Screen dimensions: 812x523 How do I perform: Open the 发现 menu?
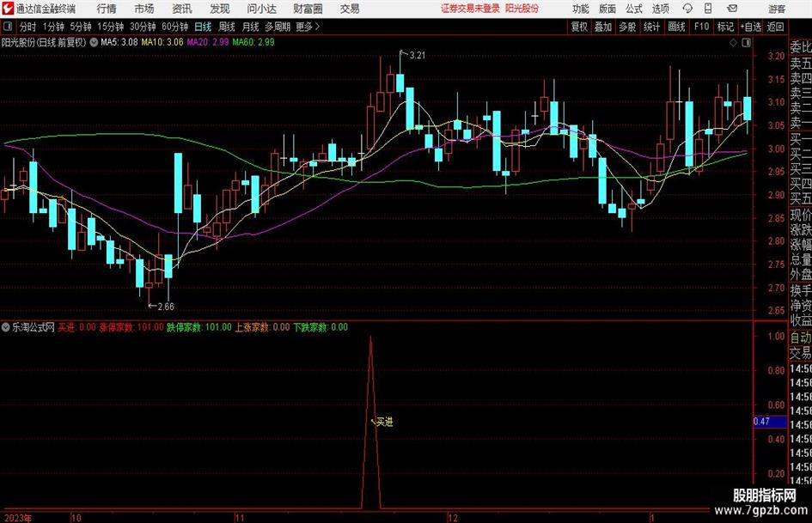[220, 9]
